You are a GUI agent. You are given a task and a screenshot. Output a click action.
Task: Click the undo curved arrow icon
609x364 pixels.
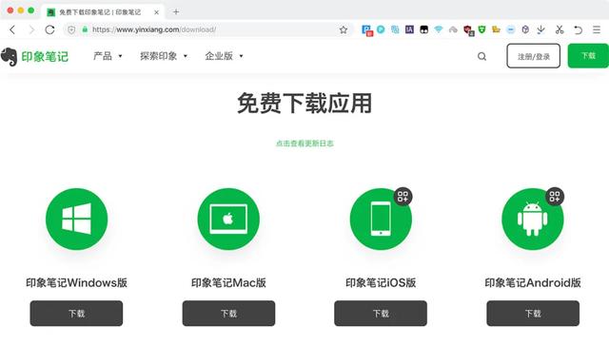point(578,29)
